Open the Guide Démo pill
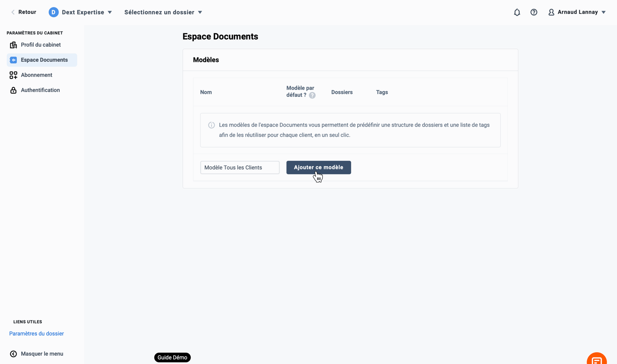The image size is (617, 364). coord(172,357)
